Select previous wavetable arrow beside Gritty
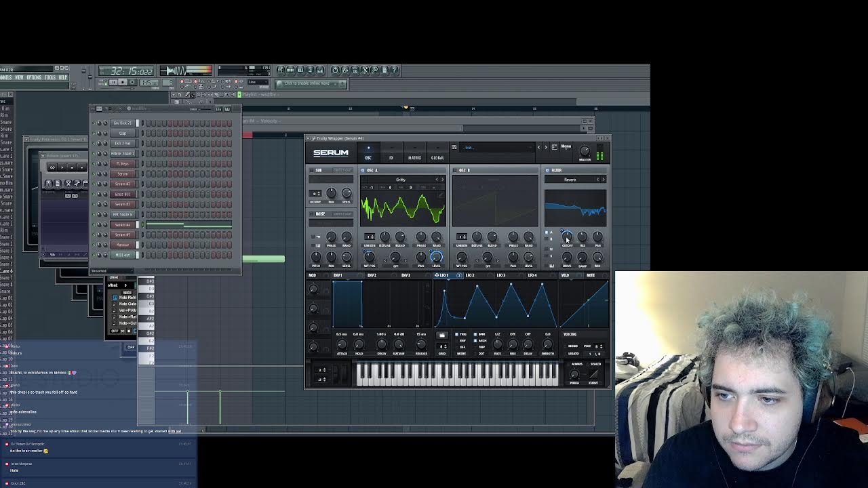This screenshot has height=488, width=868. (x=437, y=180)
